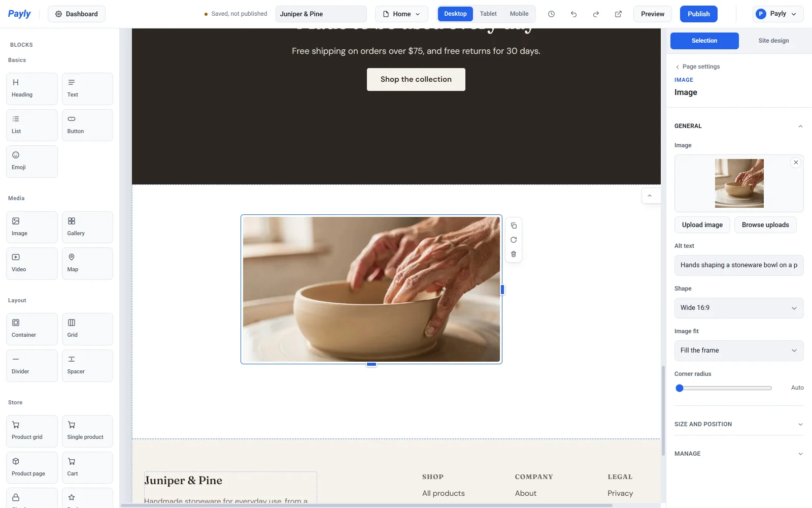Add a Text block
The image size is (812, 508).
pyautogui.click(x=87, y=89)
